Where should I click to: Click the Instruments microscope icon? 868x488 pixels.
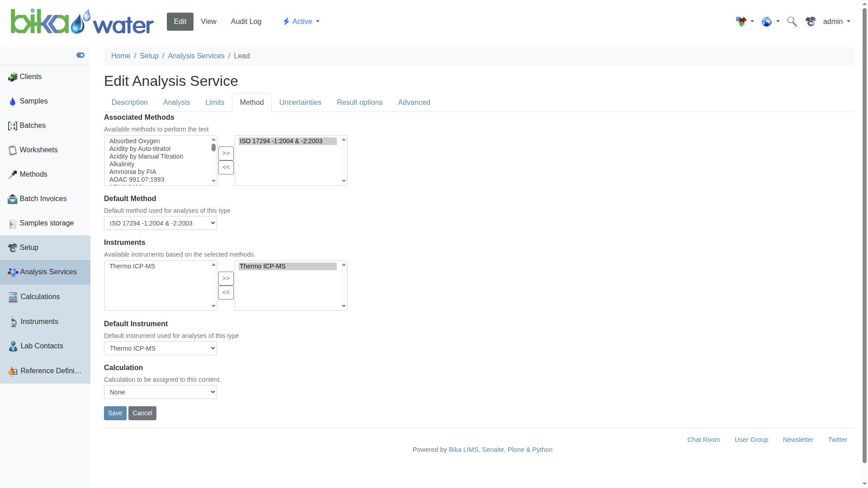point(13,322)
